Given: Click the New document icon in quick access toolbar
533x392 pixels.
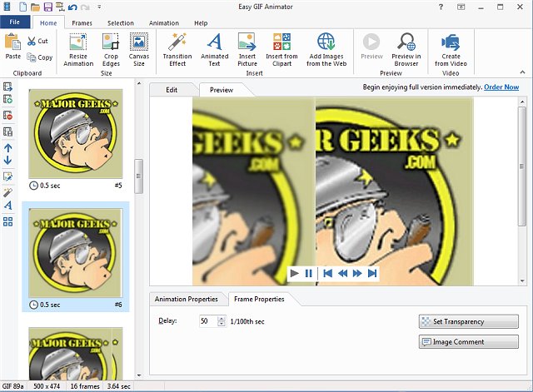Looking at the screenshot, I should point(22,7).
